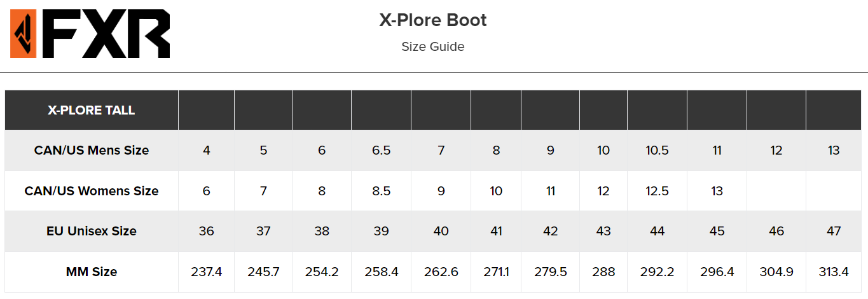Click the 313.4 MM size cell
The height and width of the screenshot is (299, 868).
[834, 272]
